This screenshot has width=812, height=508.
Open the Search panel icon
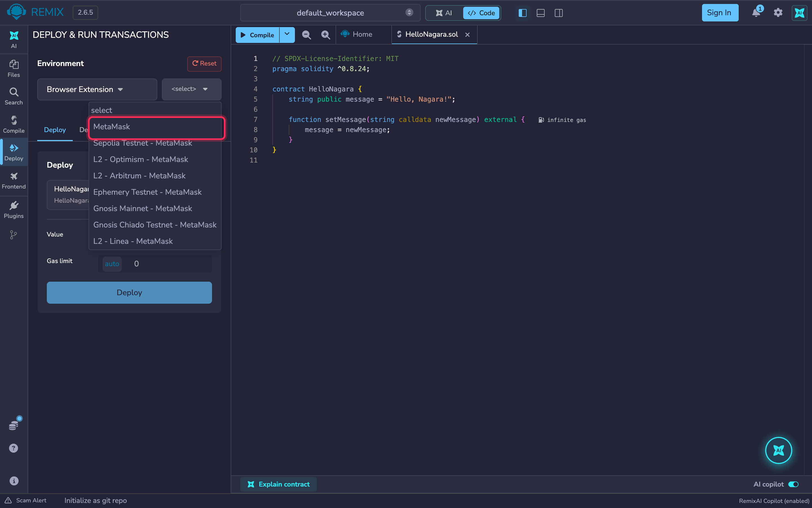click(14, 97)
